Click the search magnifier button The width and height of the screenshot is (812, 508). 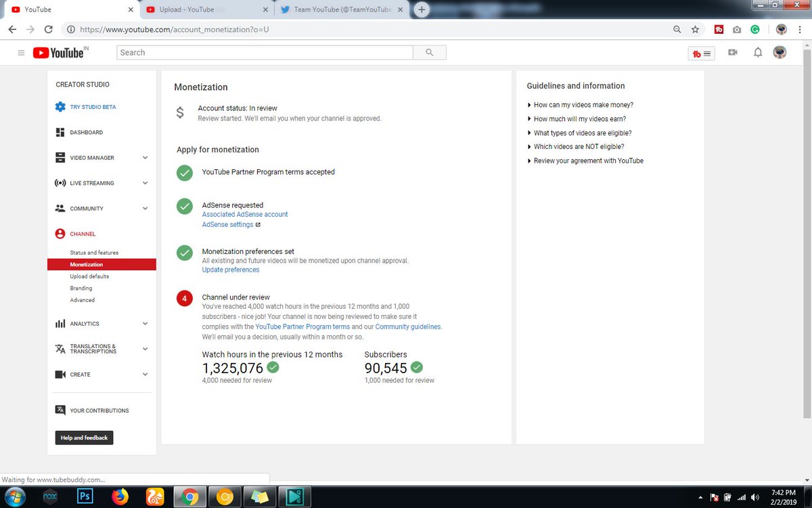point(430,53)
